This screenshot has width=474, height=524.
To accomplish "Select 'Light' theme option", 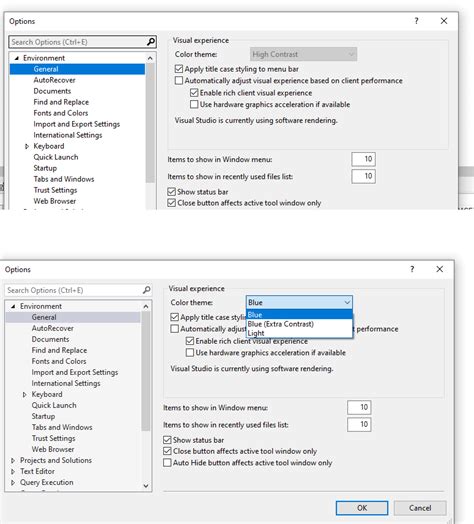I will click(299, 333).
